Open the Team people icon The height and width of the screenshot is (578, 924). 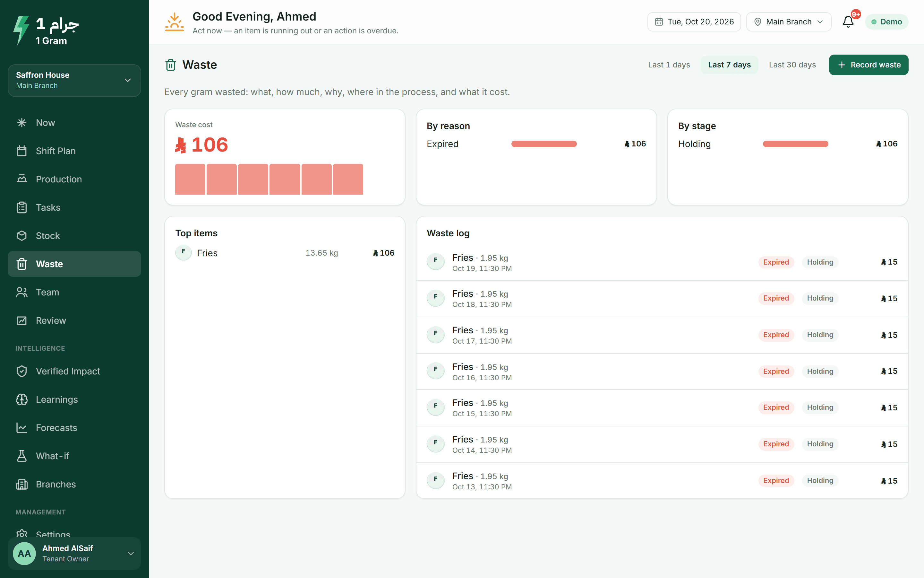pos(22,292)
